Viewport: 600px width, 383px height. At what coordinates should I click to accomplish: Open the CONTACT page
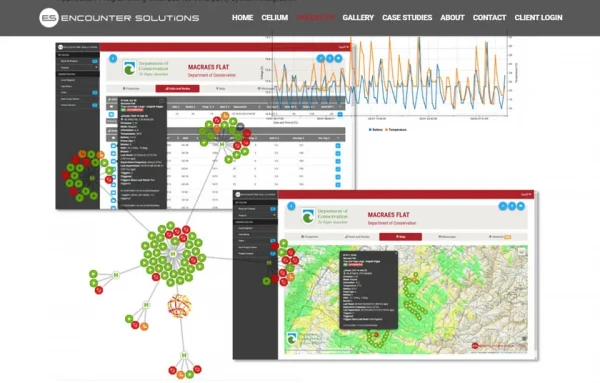coord(489,18)
